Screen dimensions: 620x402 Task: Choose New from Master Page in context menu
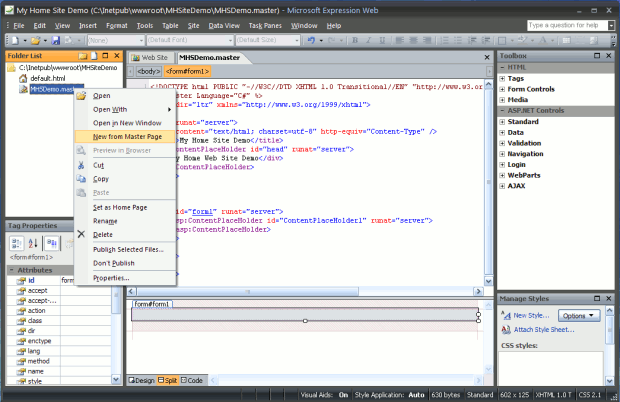125,137
